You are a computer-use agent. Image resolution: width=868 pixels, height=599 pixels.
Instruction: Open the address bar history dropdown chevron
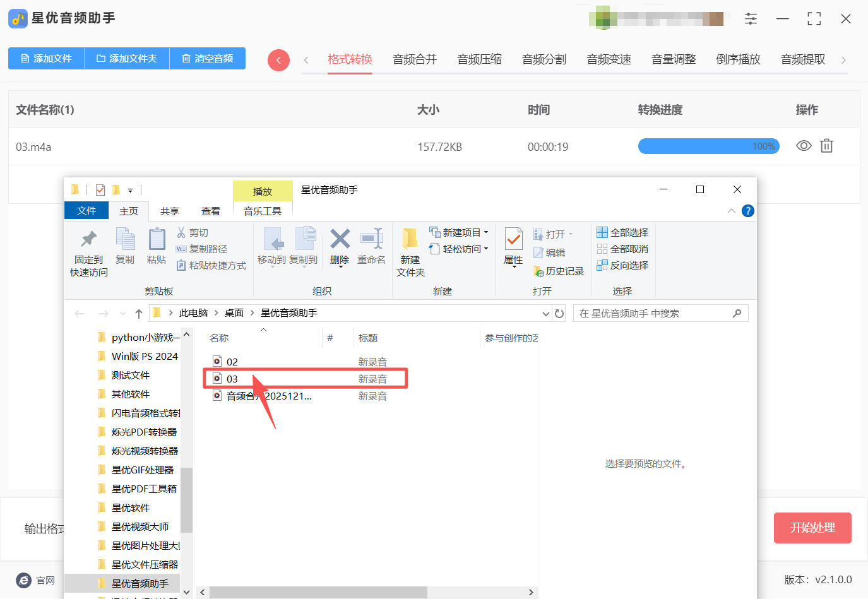(545, 312)
